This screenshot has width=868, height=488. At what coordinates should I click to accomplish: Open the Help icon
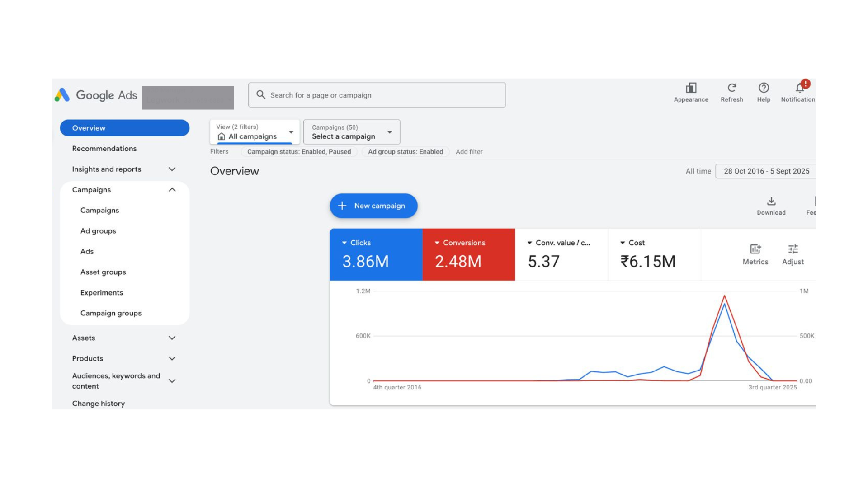(x=764, y=88)
